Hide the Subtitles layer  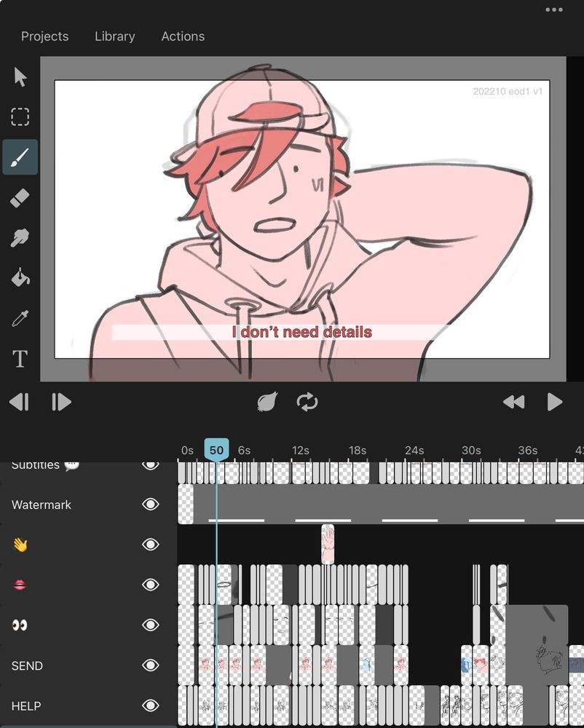151,464
